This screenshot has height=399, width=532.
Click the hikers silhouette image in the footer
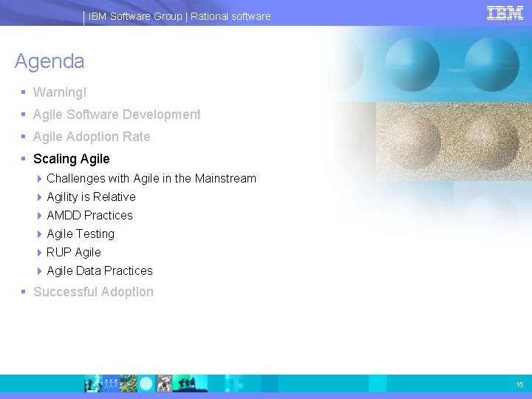(190, 383)
